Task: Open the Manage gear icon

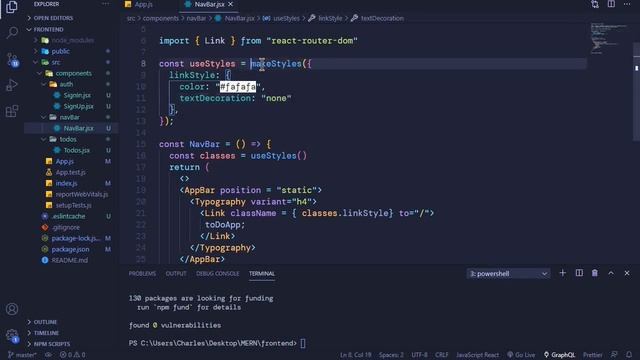Action: (12, 336)
